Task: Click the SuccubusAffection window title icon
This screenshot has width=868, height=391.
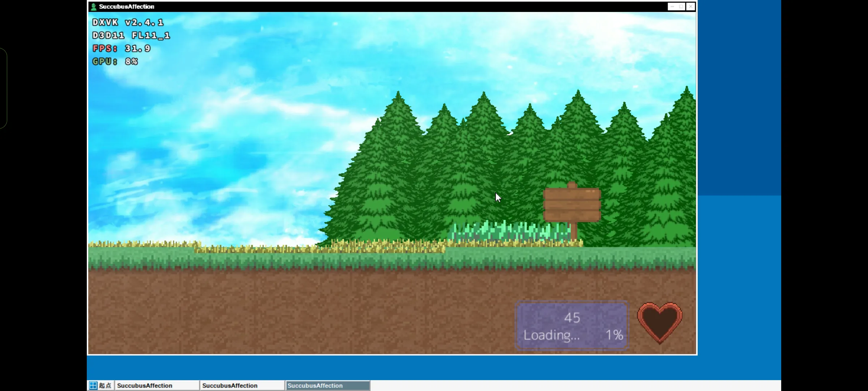Action: [x=94, y=7]
